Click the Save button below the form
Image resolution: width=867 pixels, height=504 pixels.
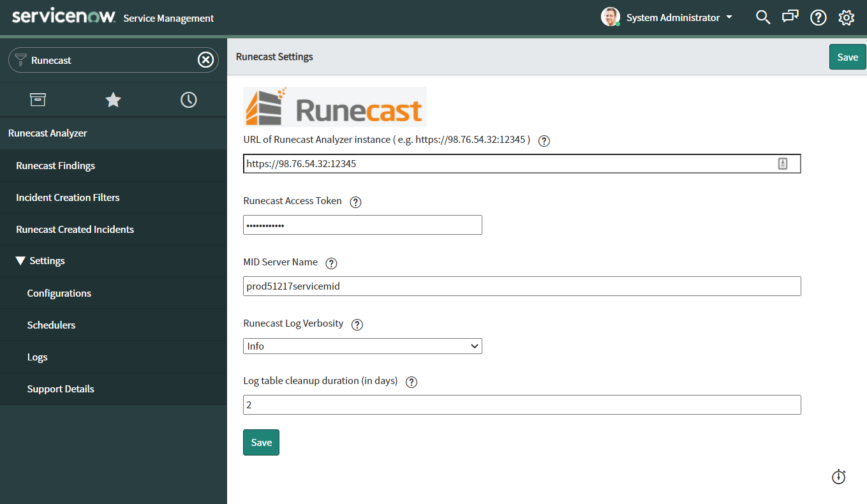tap(261, 443)
